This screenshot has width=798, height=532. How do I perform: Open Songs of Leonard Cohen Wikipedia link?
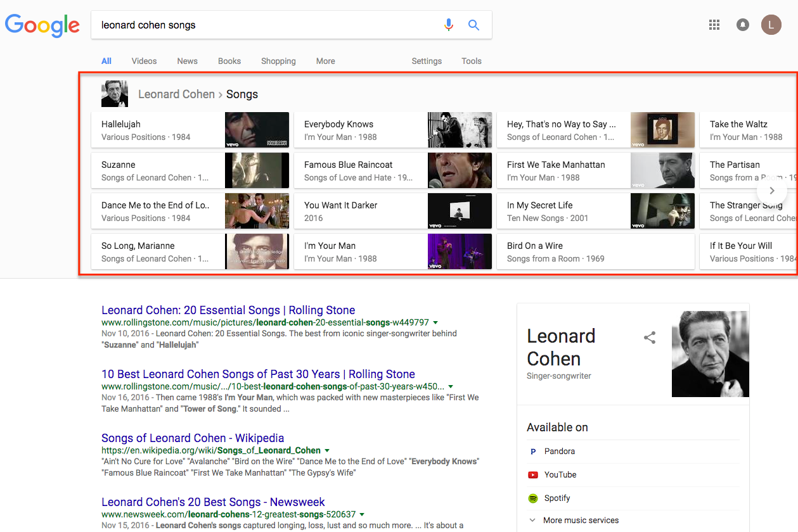193,438
